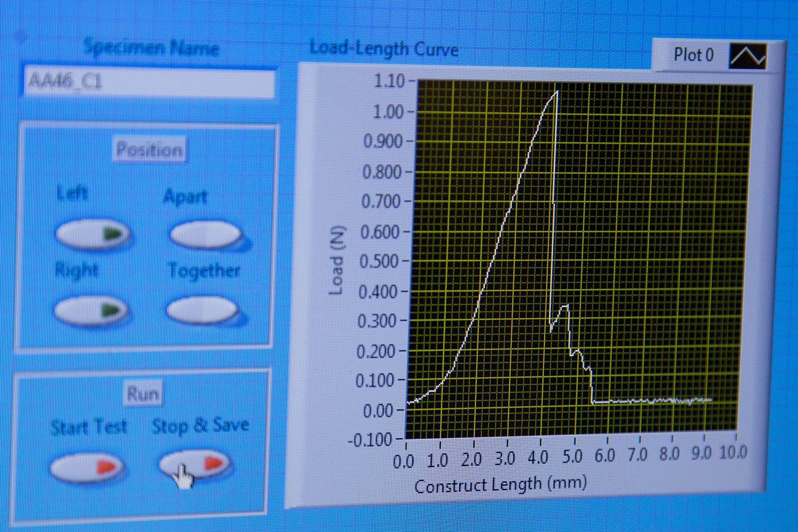Click the Plot 0 line style icon
Image resolution: width=798 pixels, height=532 pixels.
pos(748,56)
